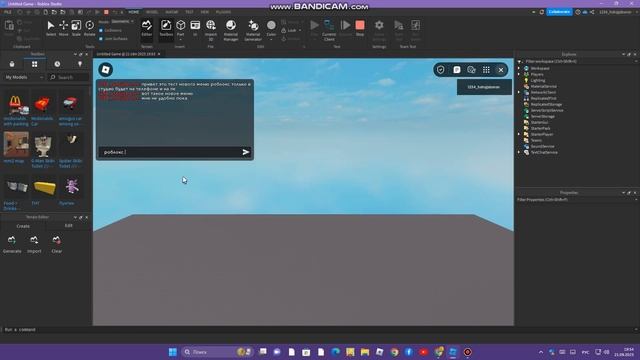This screenshot has height=360, width=640.
Task: Click Generate in Terrain Editor
Action: [12, 244]
